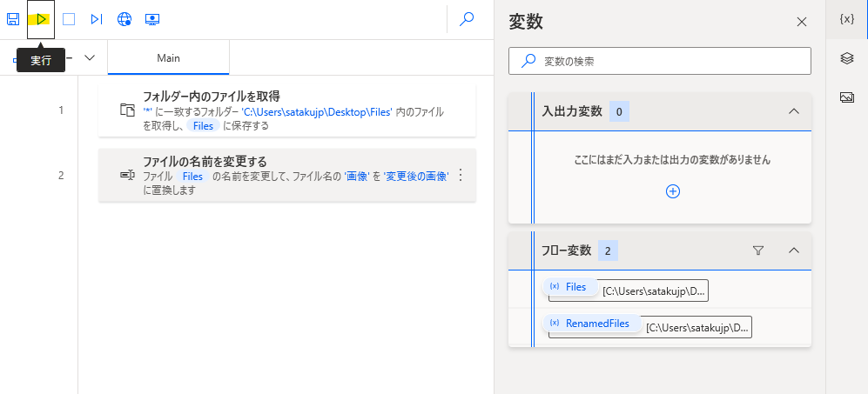Open the UI elements layers icon
The image size is (868, 394).
(x=846, y=58)
